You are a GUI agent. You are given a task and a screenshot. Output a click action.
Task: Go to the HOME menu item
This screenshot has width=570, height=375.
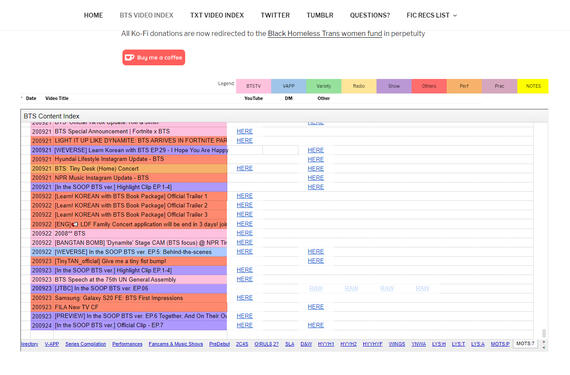(x=93, y=15)
